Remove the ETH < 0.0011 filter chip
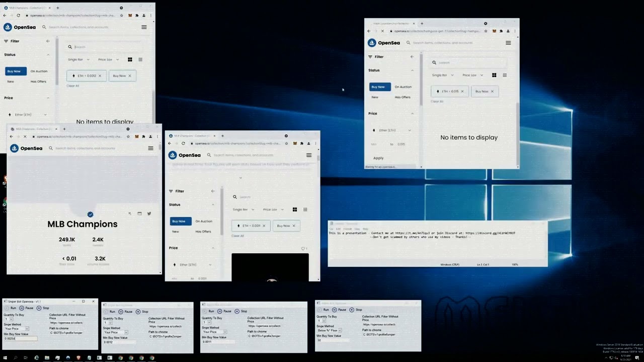The height and width of the screenshot is (362, 644). tap(264, 226)
